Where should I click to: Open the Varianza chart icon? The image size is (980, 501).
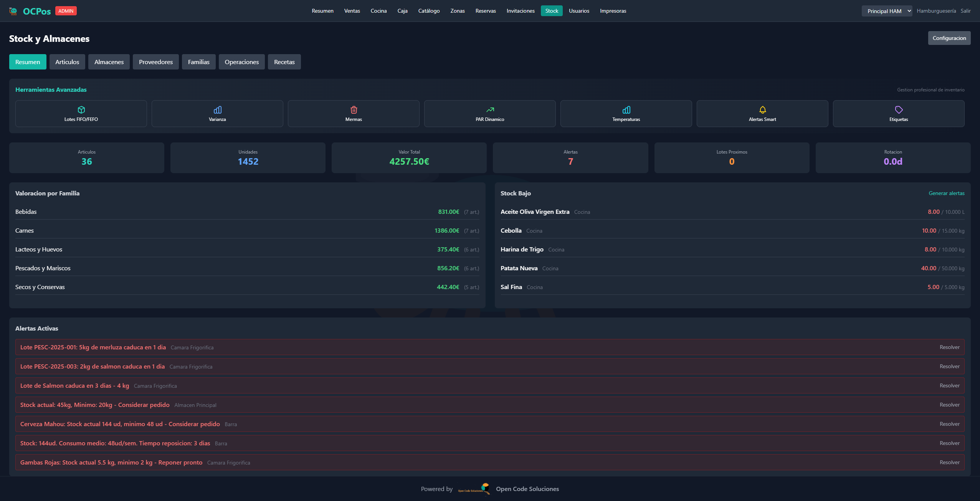[x=217, y=110]
